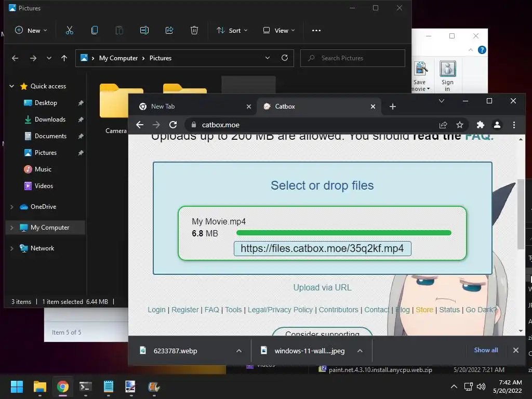Collapse the Quick access tree
Viewport: 532px width, 399px height.
[12, 86]
